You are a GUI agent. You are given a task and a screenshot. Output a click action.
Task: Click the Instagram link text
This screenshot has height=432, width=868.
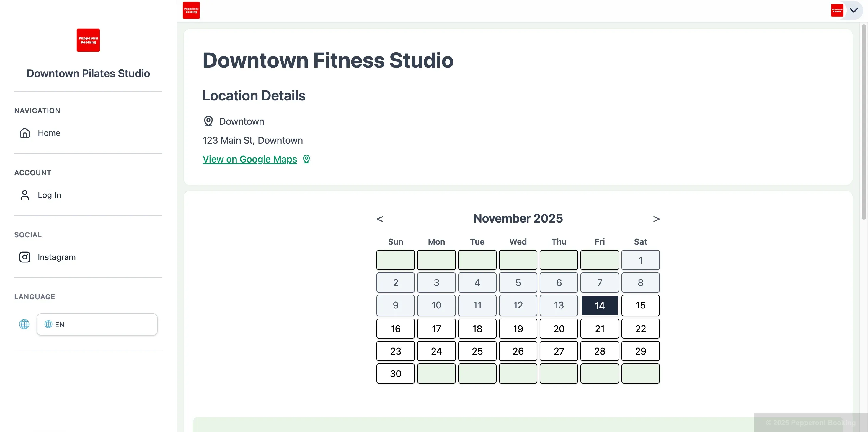pyautogui.click(x=57, y=257)
